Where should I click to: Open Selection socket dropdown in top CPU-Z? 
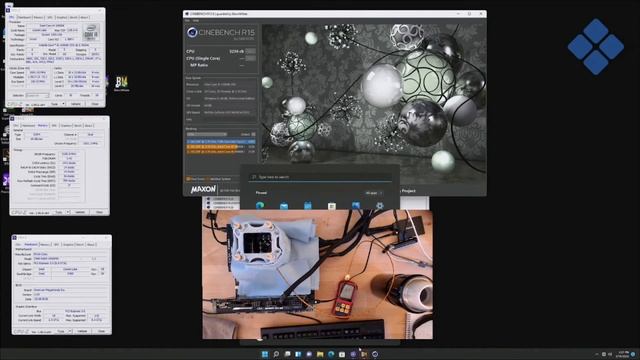click(x=37, y=96)
